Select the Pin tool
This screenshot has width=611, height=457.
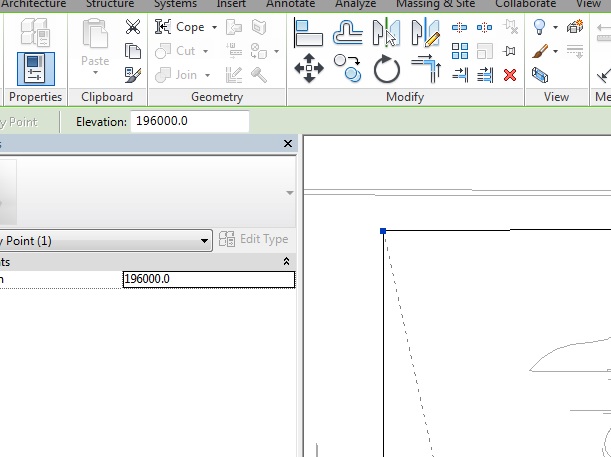coord(509,51)
